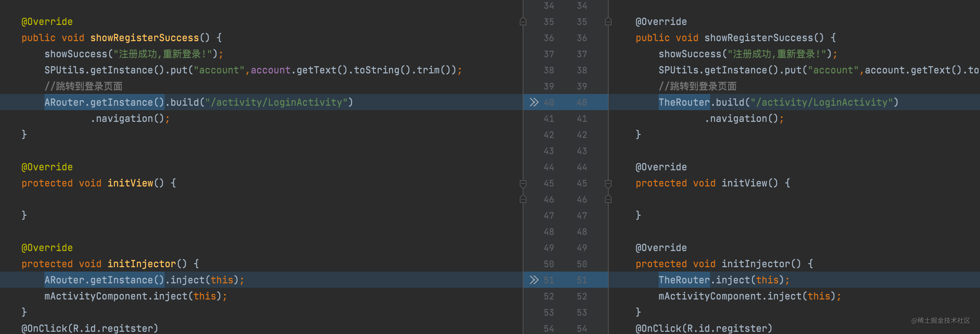Click right fold end marker line 46
The image size is (980, 334).
pos(608,199)
